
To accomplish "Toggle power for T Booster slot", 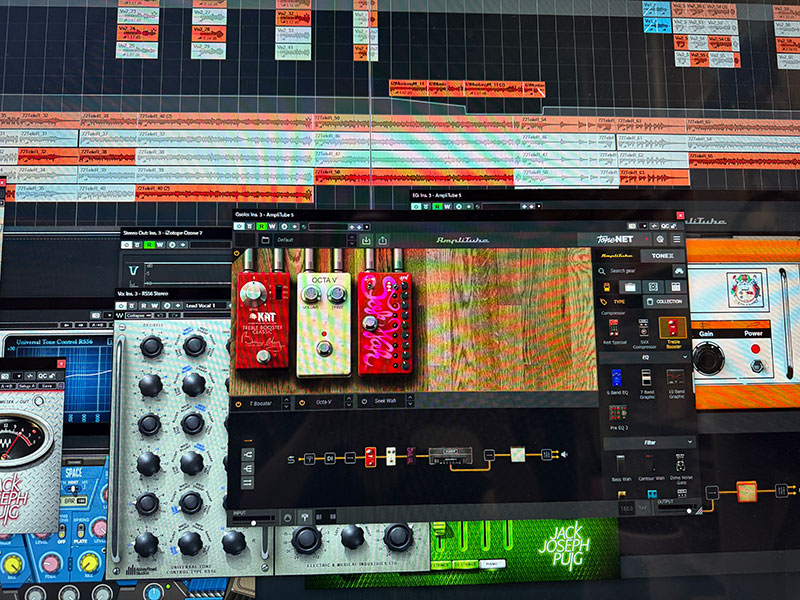I will (x=238, y=404).
